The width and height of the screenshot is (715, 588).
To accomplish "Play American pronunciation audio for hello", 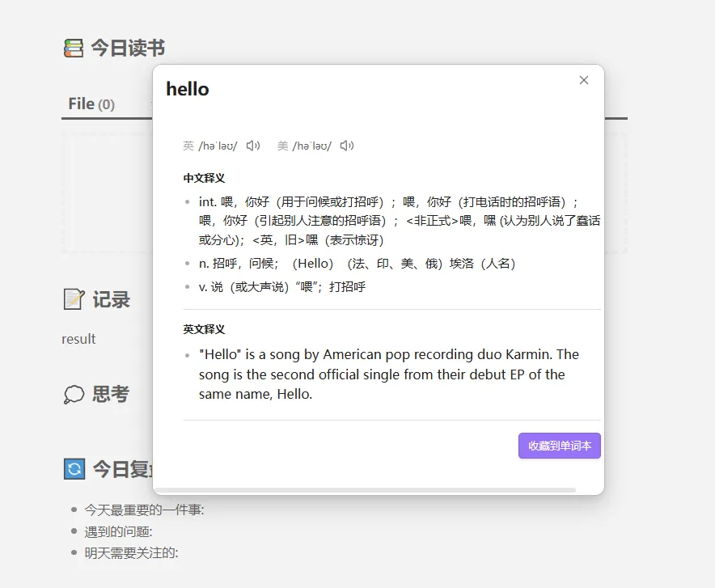I will point(347,146).
